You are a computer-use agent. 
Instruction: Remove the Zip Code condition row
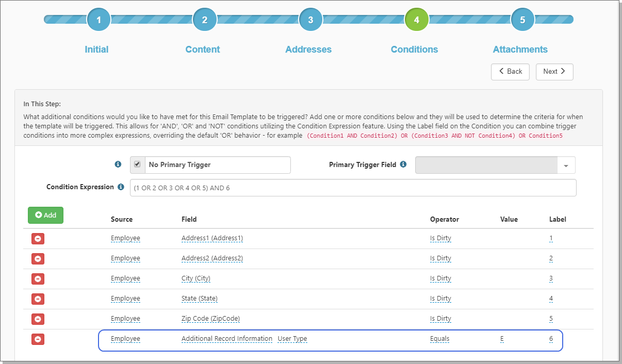tap(38, 319)
